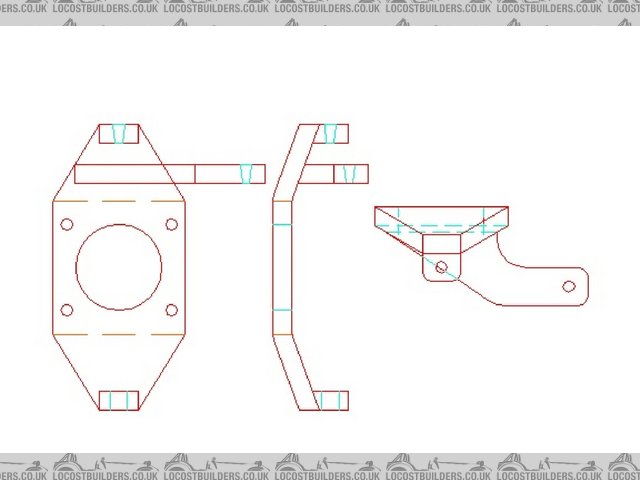Click the second boss down in side view
This screenshot has height=480, width=640.
point(348,174)
